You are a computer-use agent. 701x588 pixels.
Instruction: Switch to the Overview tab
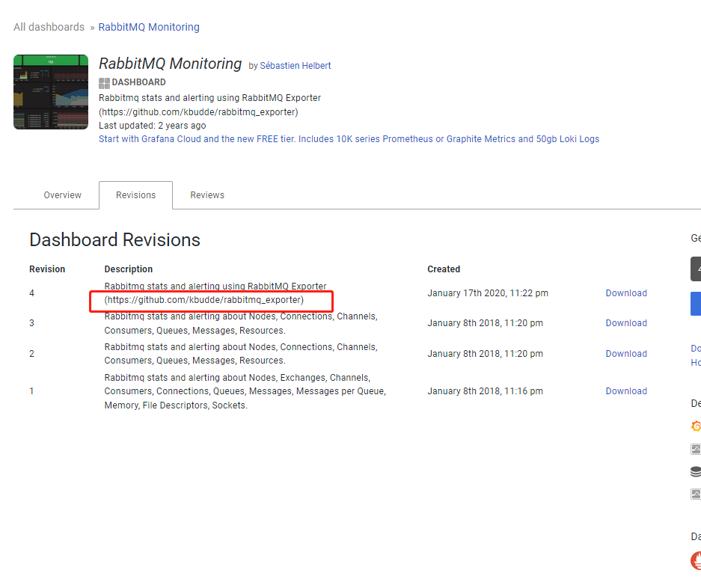tap(63, 195)
